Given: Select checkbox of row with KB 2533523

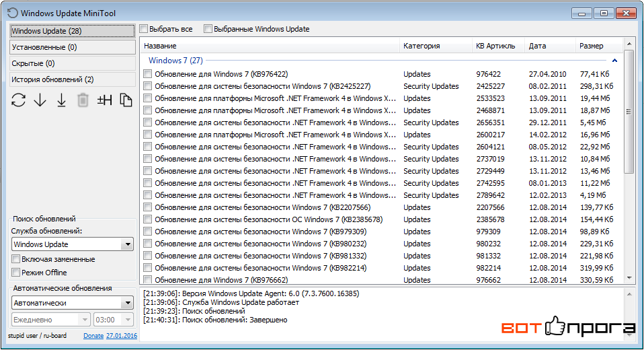Looking at the screenshot, I should (x=148, y=98).
